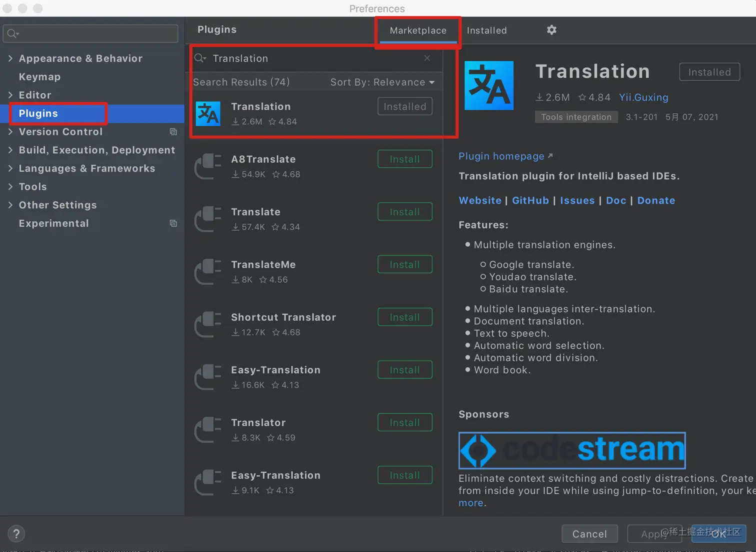Click the copy icon next to Version Control

coord(173,131)
